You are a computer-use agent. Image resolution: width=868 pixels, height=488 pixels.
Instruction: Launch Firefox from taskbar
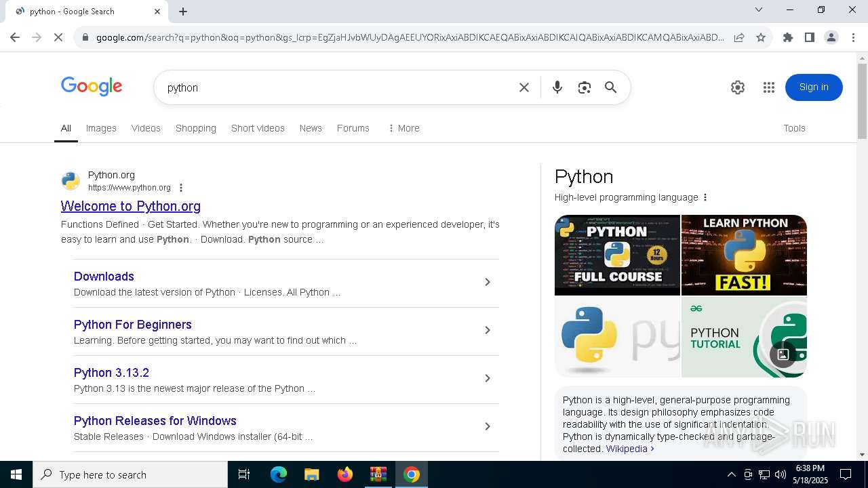(345, 474)
